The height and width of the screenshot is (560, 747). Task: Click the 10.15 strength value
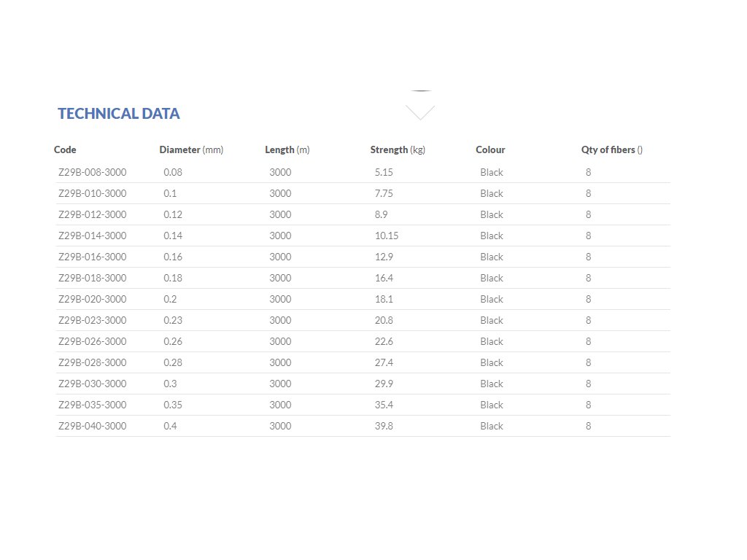pos(387,236)
